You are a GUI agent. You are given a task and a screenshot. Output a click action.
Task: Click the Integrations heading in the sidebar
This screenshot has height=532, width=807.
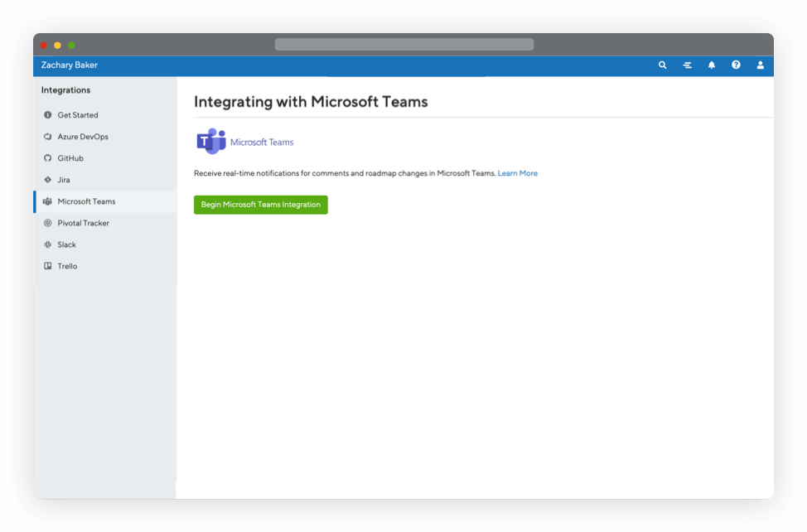[x=65, y=90]
